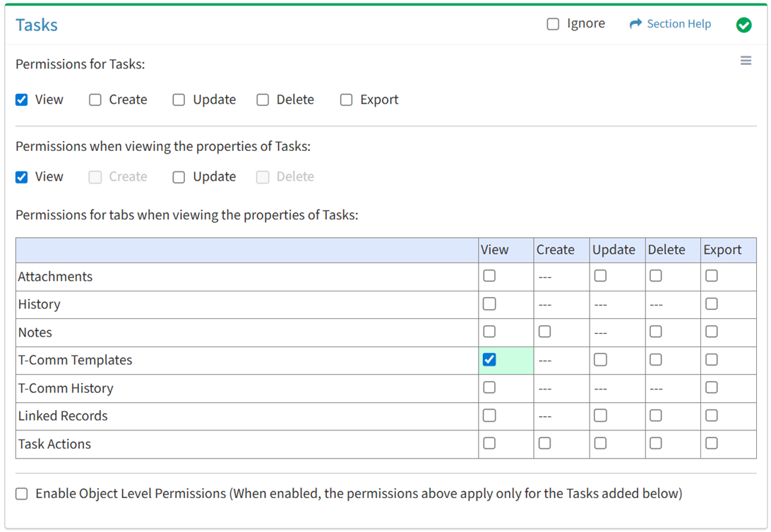The image size is (771, 532).
Task: Click the green checkmark status icon
Action: coord(743,25)
